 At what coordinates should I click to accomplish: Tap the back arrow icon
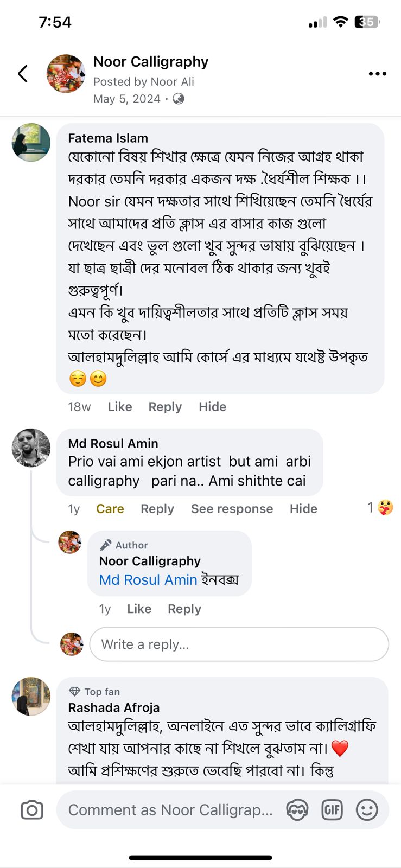pyautogui.click(x=23, y=74)
